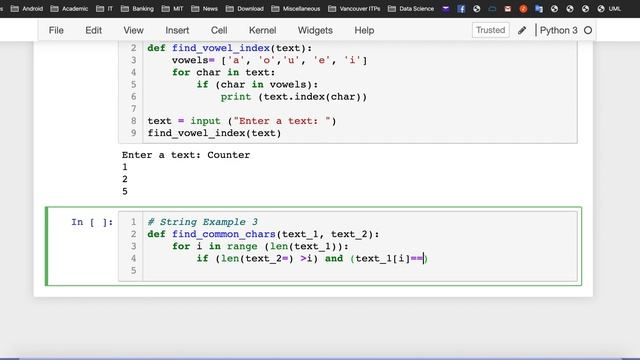Click the output value 2
The width and height of the screenshot is (640, 360).
(x=125, y=179)
